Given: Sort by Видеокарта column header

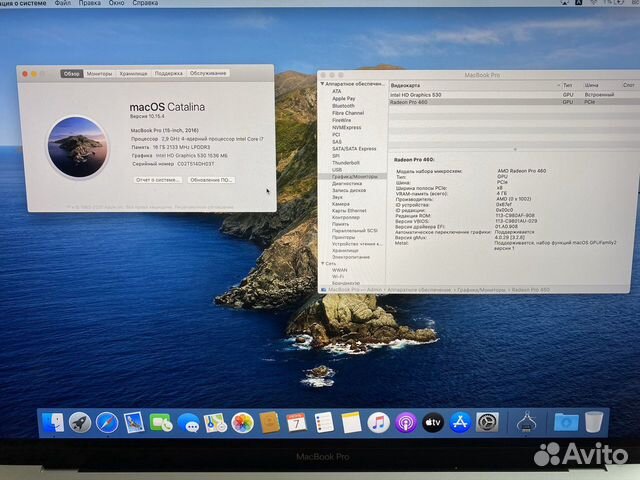Looking at the screenshot, I should pyautogui.click(x=475, y=85).
